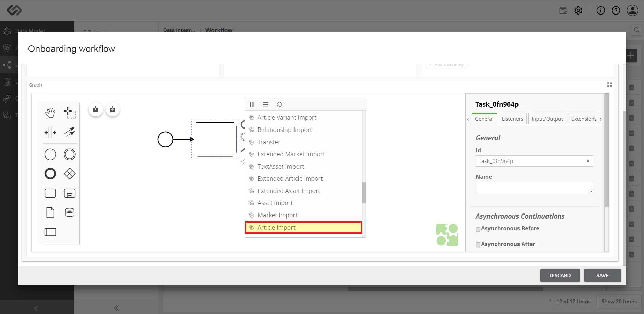The height and width of the screenshot is (314, 644).
Task: Select the start event circle on canvas
Action: (x=165, y=139)
